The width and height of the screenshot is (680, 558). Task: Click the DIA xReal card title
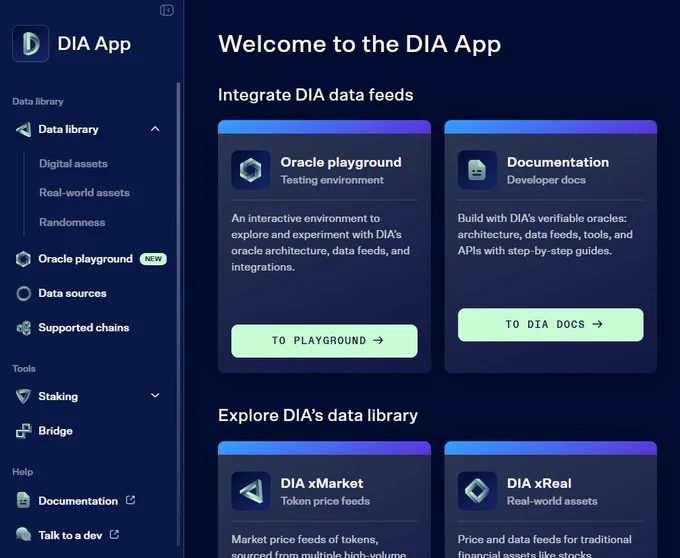coord(539,483)
